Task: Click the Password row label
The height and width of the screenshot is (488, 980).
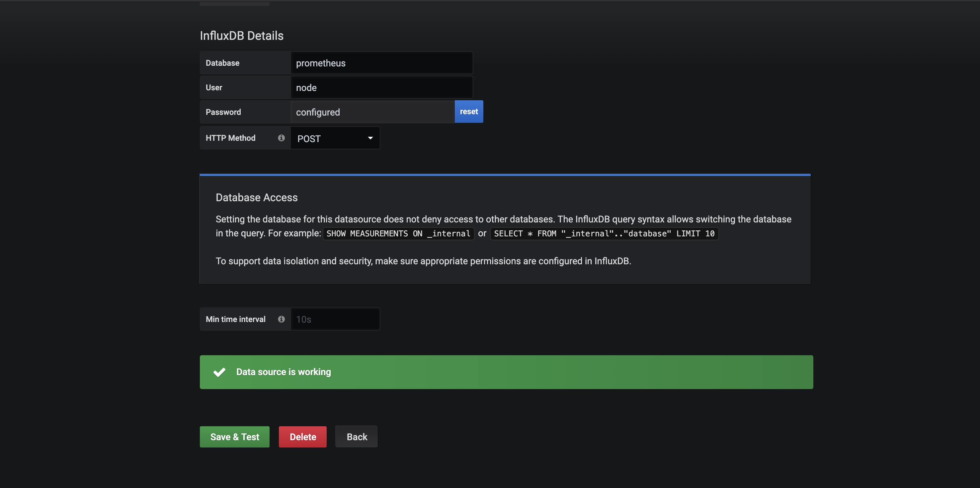Action: click(223, 112)
